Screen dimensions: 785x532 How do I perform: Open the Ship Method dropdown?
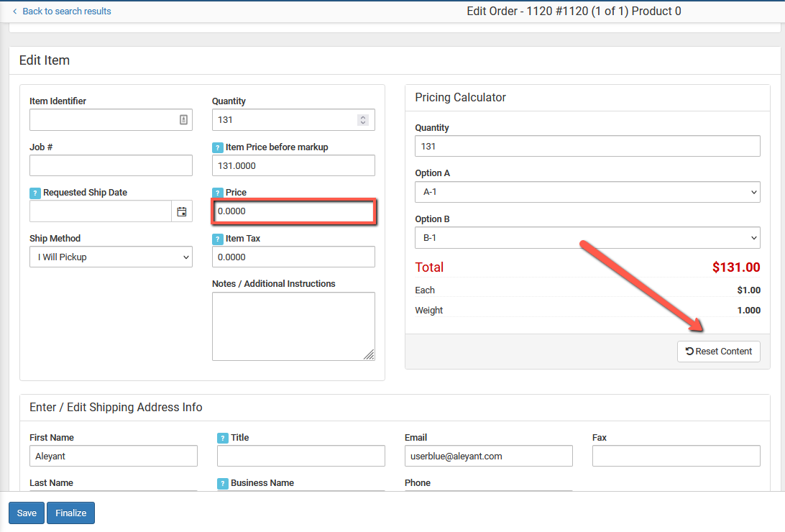111,257
